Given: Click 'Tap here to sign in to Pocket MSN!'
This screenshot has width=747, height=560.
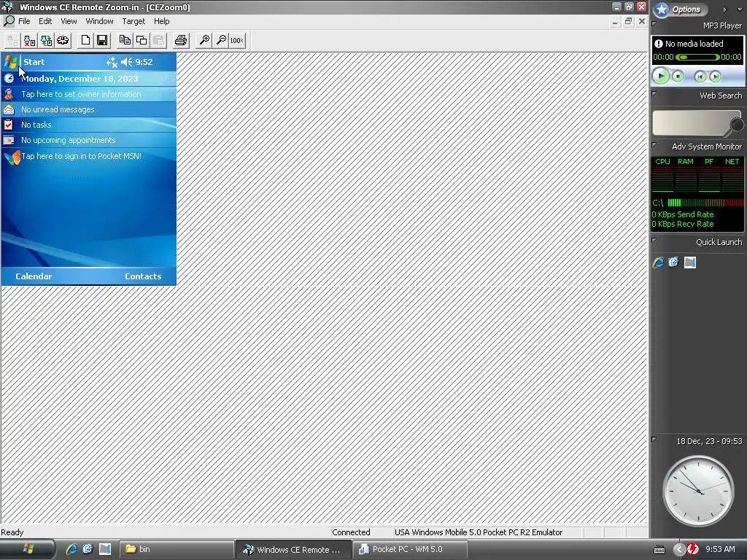Looking at the screenshot, I should click(82, 156).
